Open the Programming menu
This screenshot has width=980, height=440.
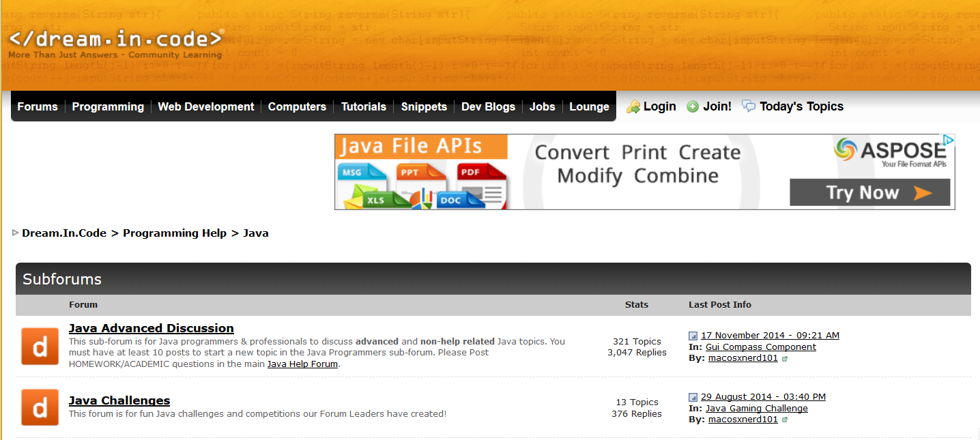point(108,106)
